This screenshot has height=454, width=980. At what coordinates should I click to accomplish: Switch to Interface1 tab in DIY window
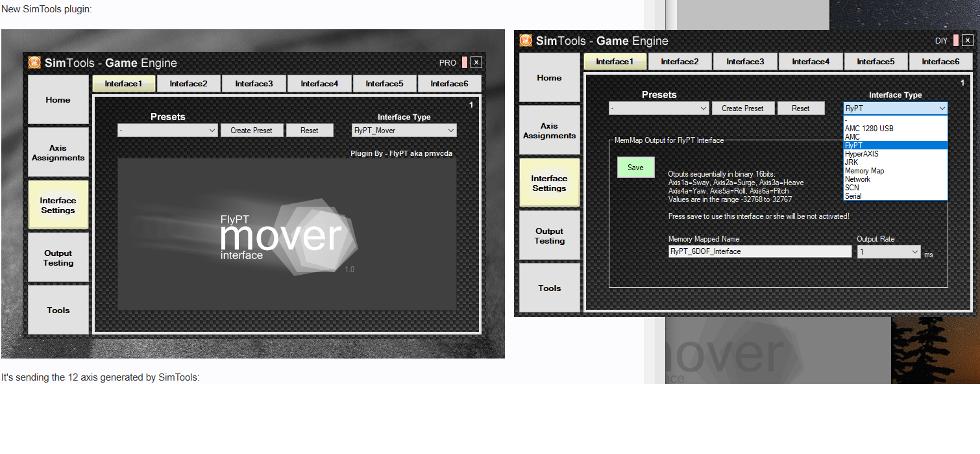click(x=615, y=61)
